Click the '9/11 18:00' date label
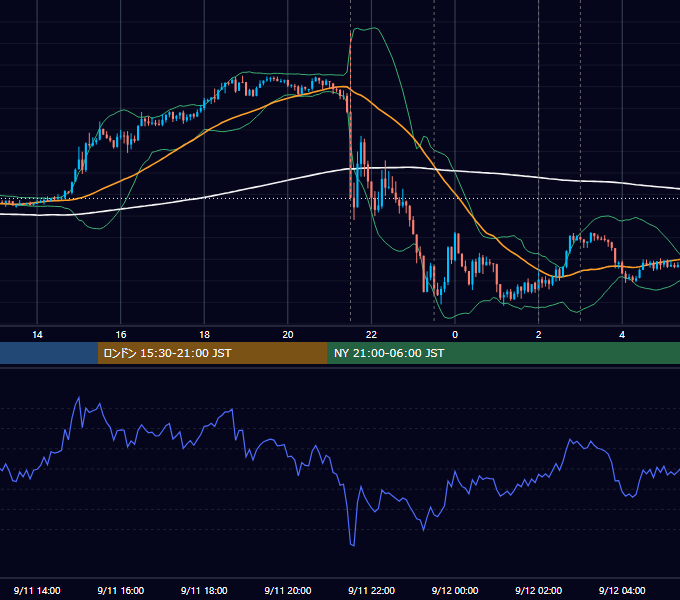This screenshot has height=600, width=680. [204, 590]
